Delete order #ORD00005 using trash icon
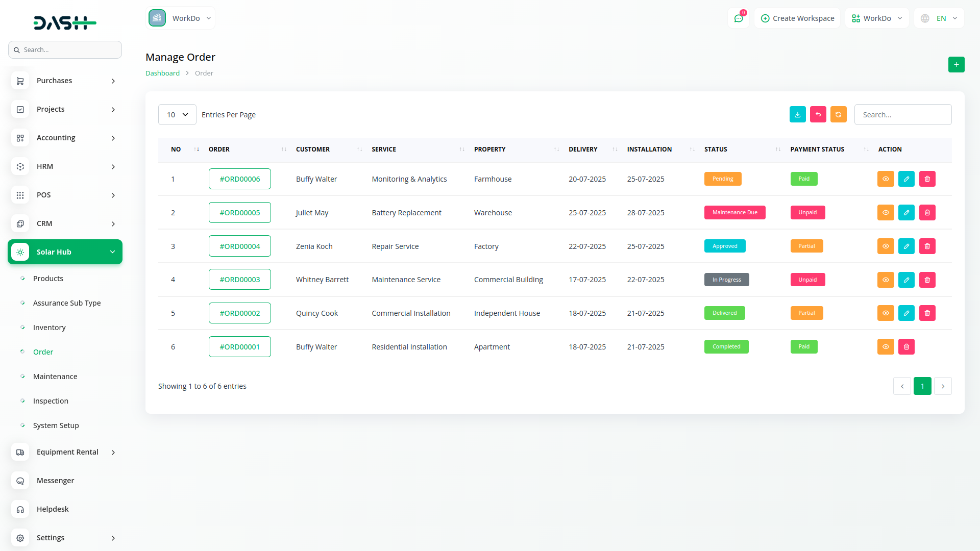The width and height of the screenshot is (980, 551). point(927,213)
